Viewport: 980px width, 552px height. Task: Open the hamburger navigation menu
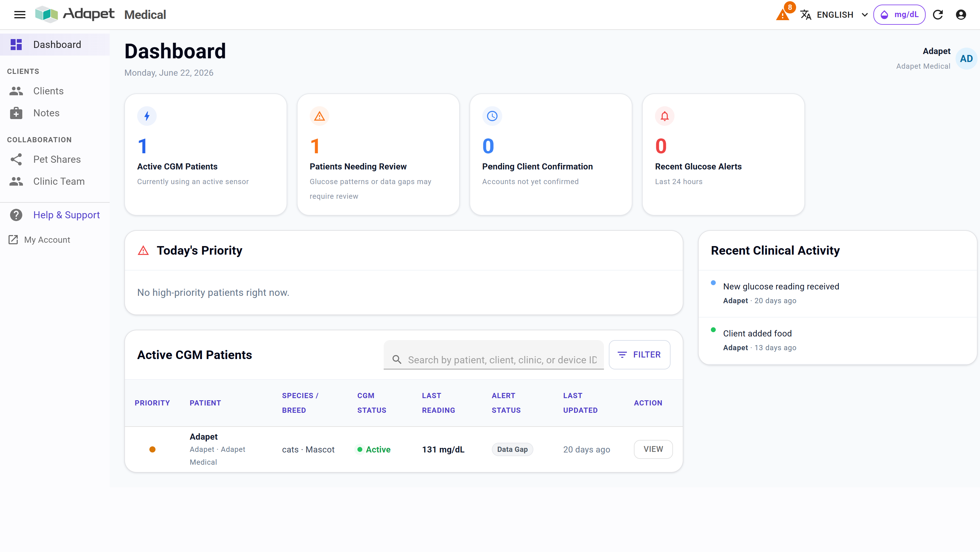click(x=20, y=14)
